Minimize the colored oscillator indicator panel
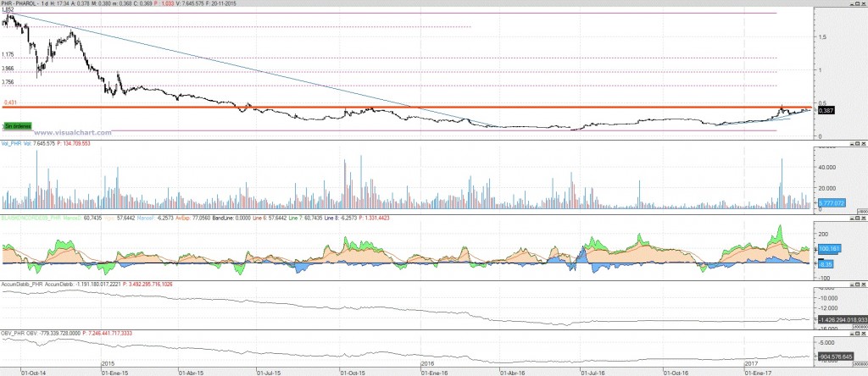The image size is (868, 376). [x=853, y=218]
